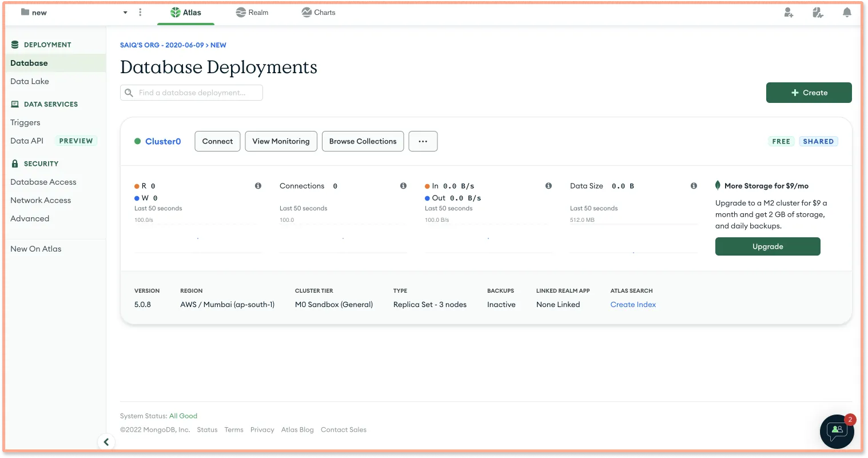Click the Replica Set - 3 nodes text
Viewport: 868px width, 458px height.
click(x=430, y=305)
